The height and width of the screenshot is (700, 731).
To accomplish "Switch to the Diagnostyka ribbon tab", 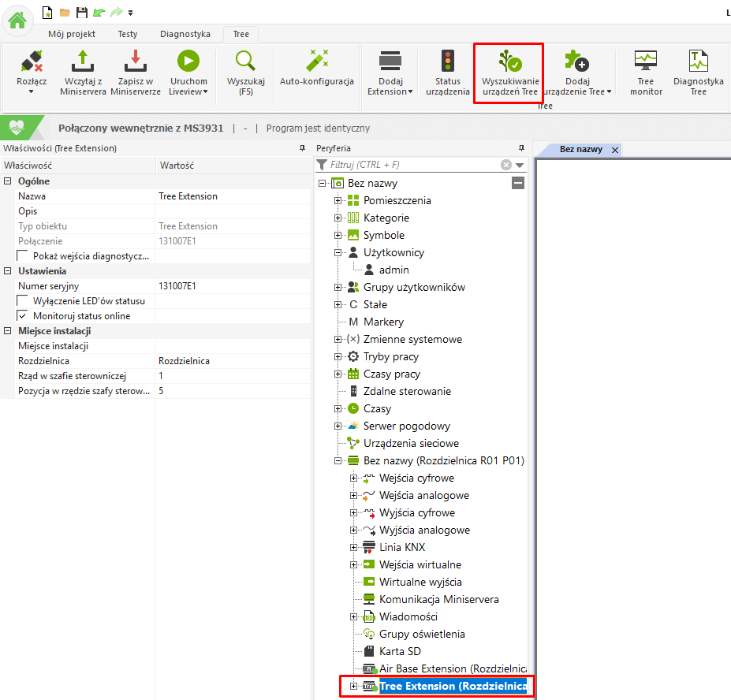I will click(185, 34).
